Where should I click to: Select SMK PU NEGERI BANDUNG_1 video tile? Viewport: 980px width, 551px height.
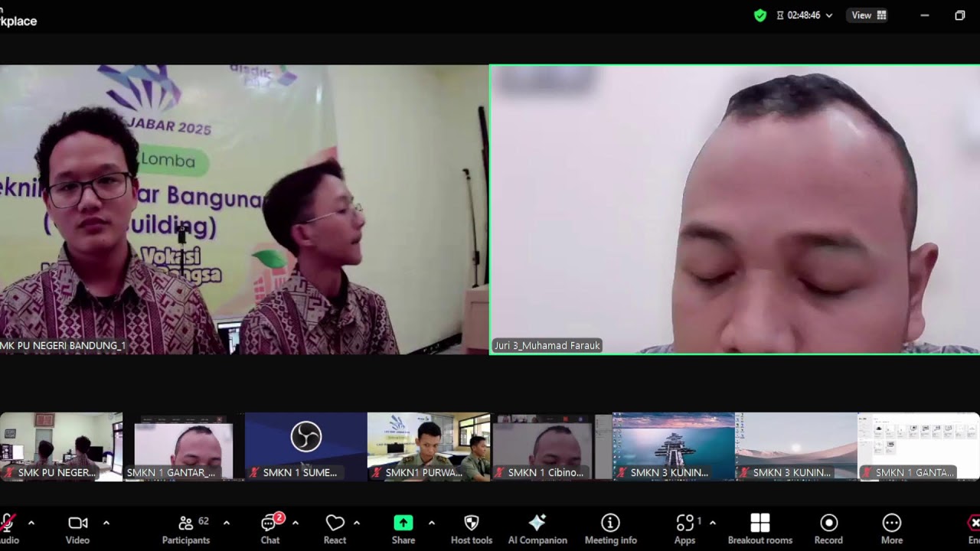(x=244, y=209)
